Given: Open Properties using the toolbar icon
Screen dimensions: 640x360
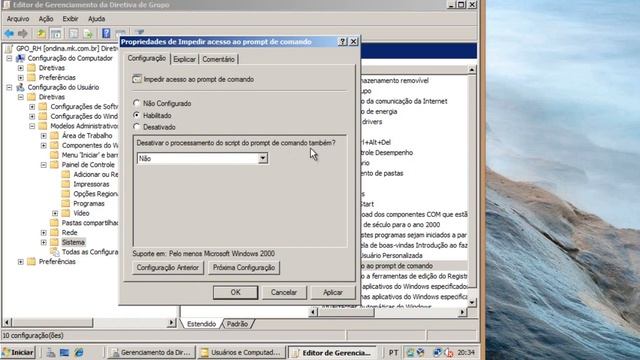Looking at the screenshot, I should point(73,33).
